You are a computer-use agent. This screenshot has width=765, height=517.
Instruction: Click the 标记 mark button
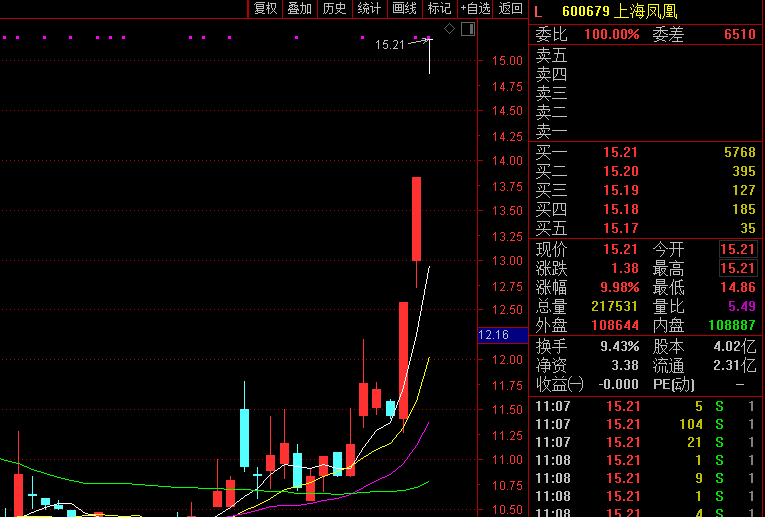pyautogui.click(x=439, y=9)
